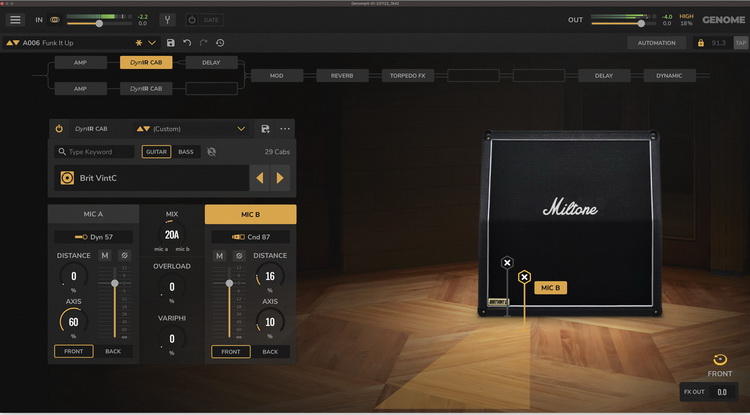Image resolution: width=750 pixels, height=415 pixels.
Task: Click the OVERLOAD knob
Action: tap(172, 286)
